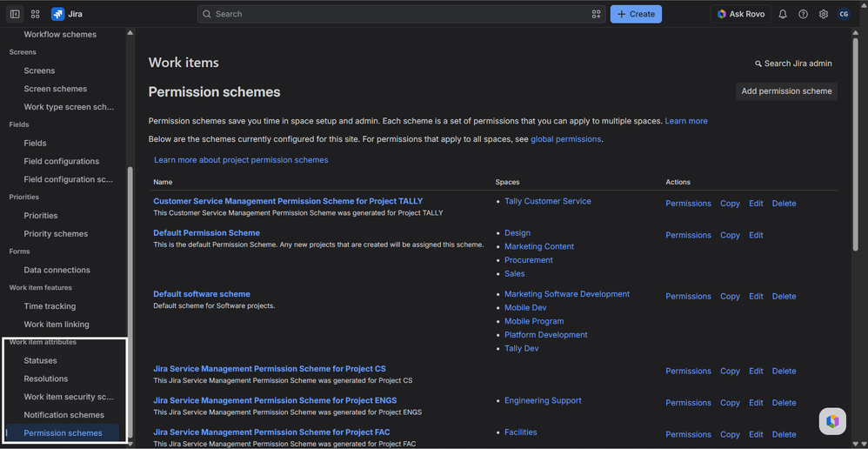This screenshot has height=449, width=868.
Task: Open Priorities sidebar item
Action: (40, 216)
